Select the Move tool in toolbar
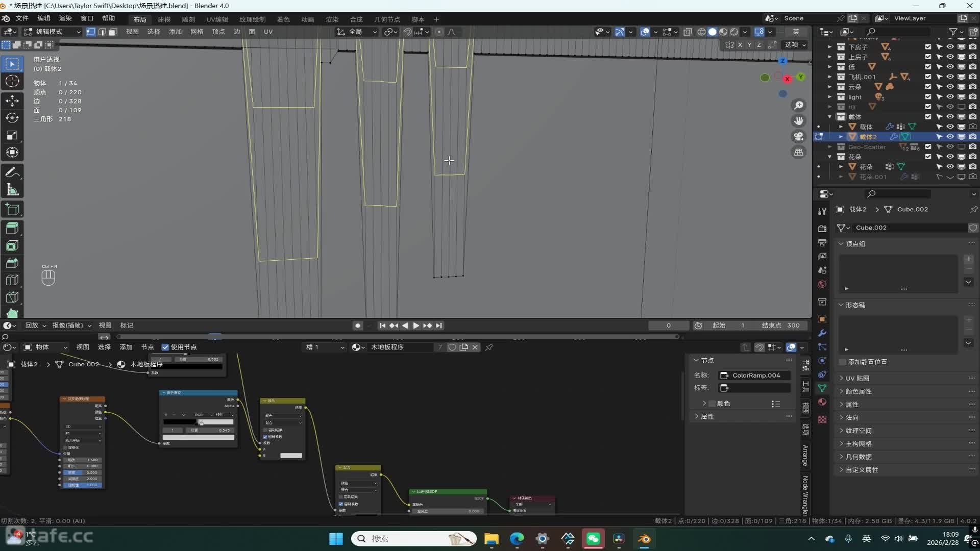Viewport: 980px width, 551px height. click(x=12, y=101)
